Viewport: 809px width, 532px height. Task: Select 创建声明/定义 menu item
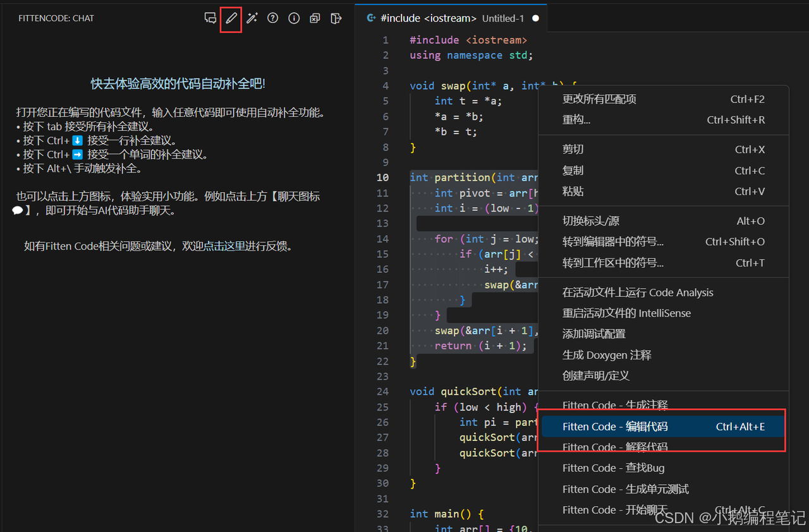click(664, 376)
